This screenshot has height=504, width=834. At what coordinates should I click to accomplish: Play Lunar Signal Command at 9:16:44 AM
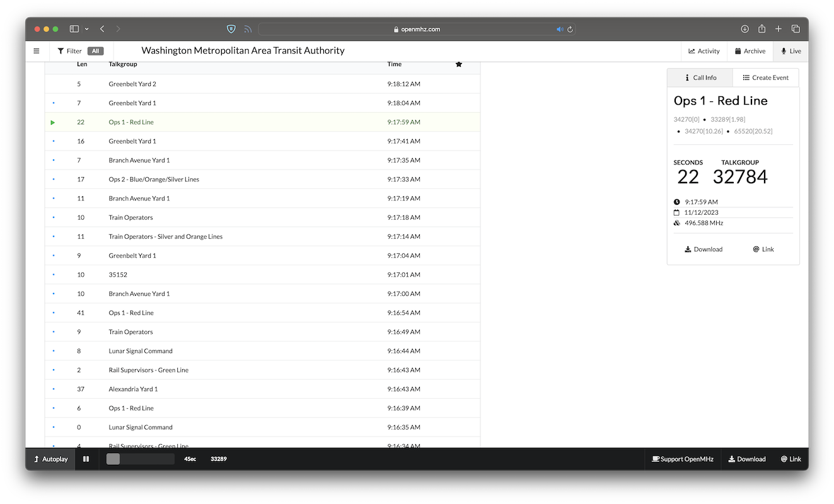coord(262,351)
